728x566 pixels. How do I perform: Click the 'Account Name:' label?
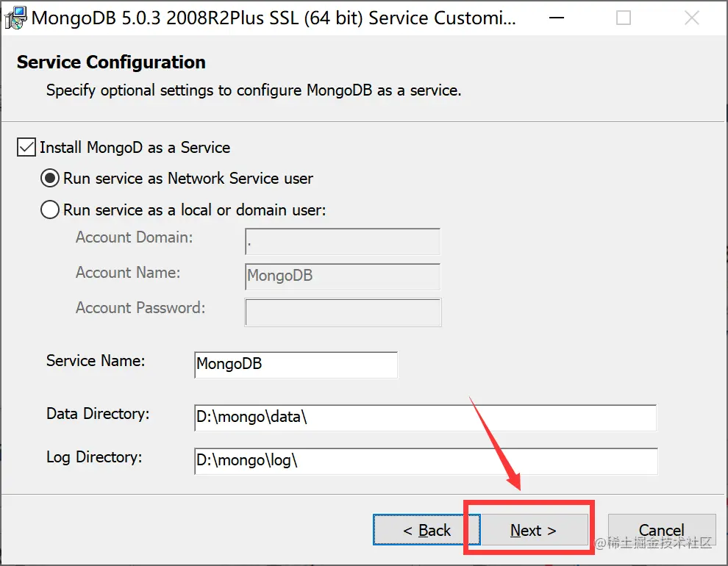[x=128, y=272]
